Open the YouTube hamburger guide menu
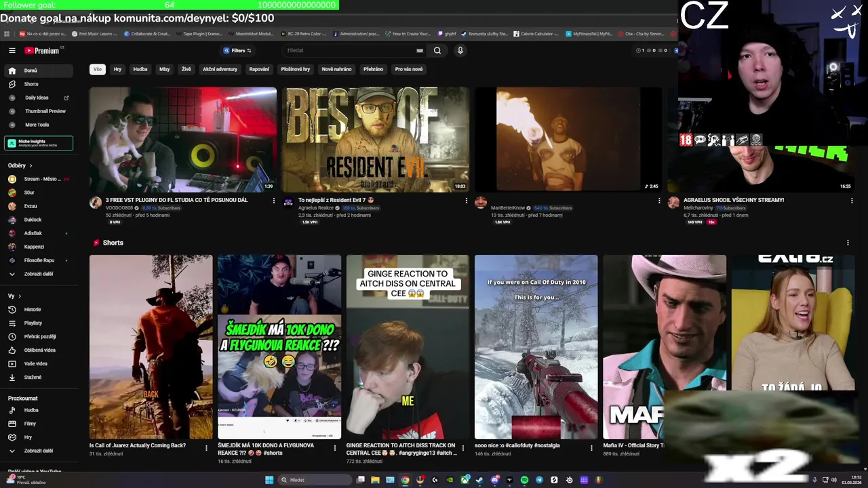The width and height of the screenshot is (868, 488). pyautogui.click(x=12, y=50)
